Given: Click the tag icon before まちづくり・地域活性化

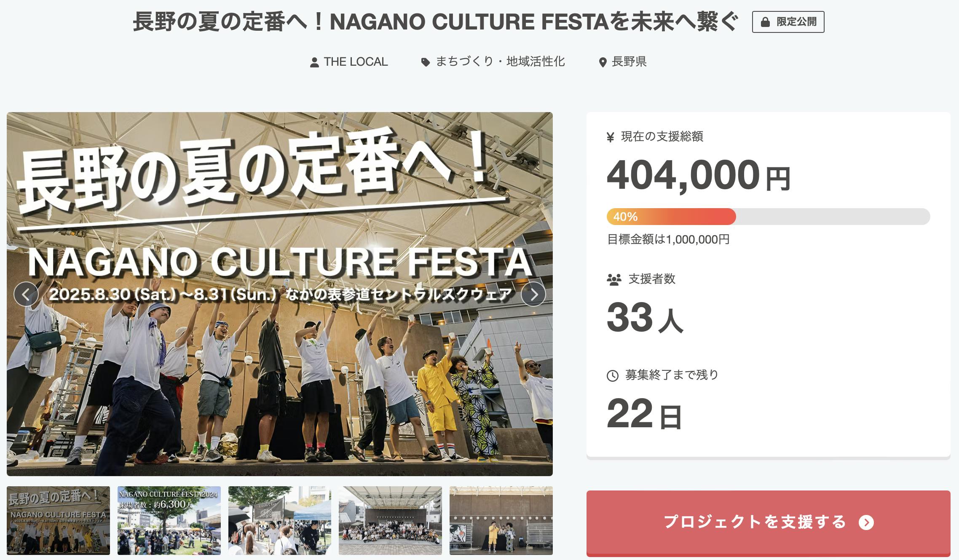Looking at the screenshot, I should pos(426,62).
